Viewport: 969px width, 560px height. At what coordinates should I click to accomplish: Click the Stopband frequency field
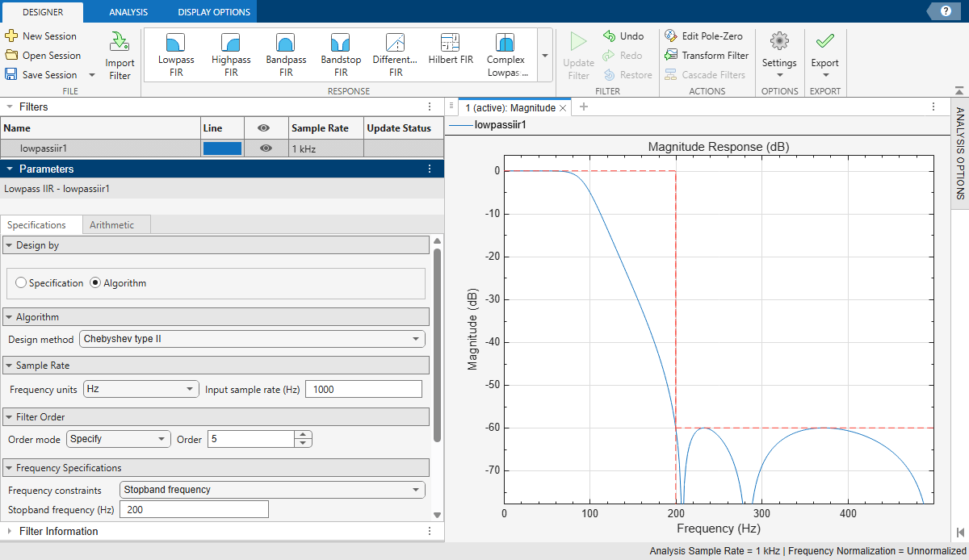click(x=194, y=509)
